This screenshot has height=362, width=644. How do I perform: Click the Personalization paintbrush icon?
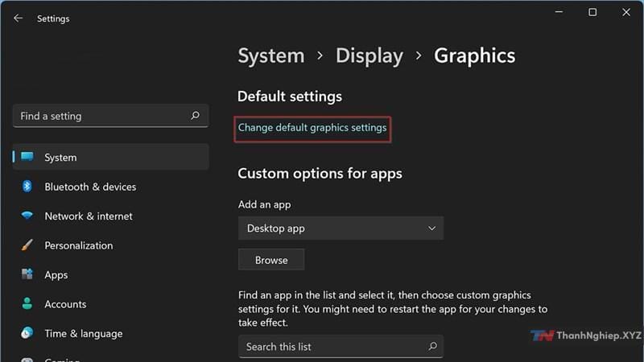pyautogui.click(x=27, y=245)
